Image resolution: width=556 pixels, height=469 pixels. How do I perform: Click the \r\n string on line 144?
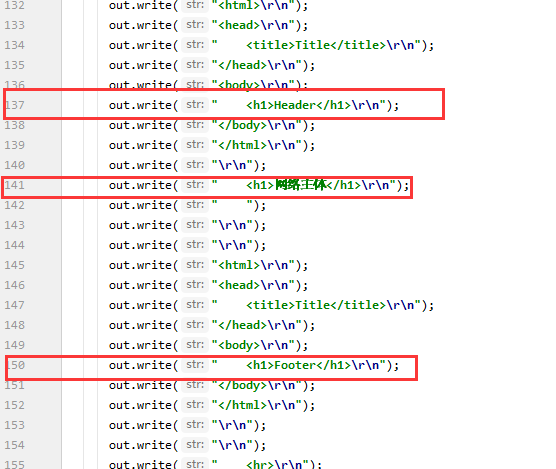[x=232, y=245]
